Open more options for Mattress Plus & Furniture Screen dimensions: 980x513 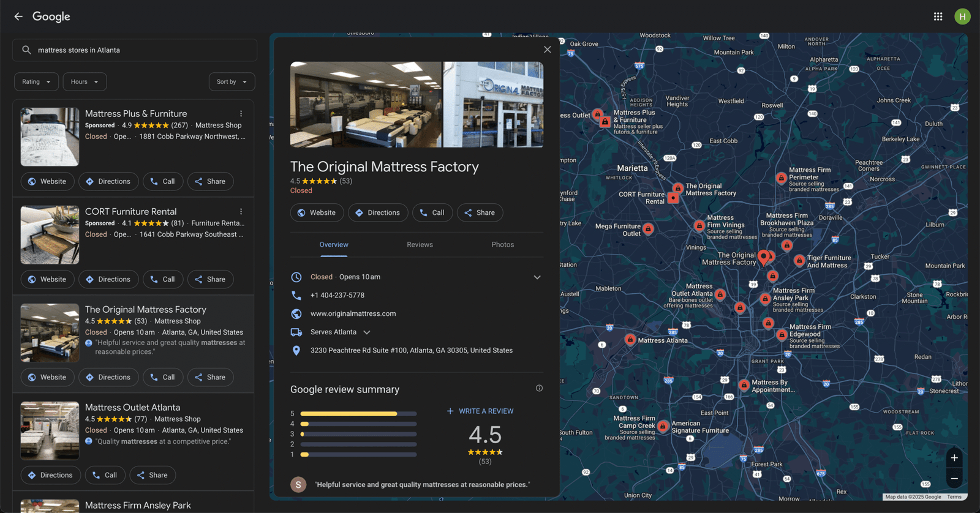241,114
